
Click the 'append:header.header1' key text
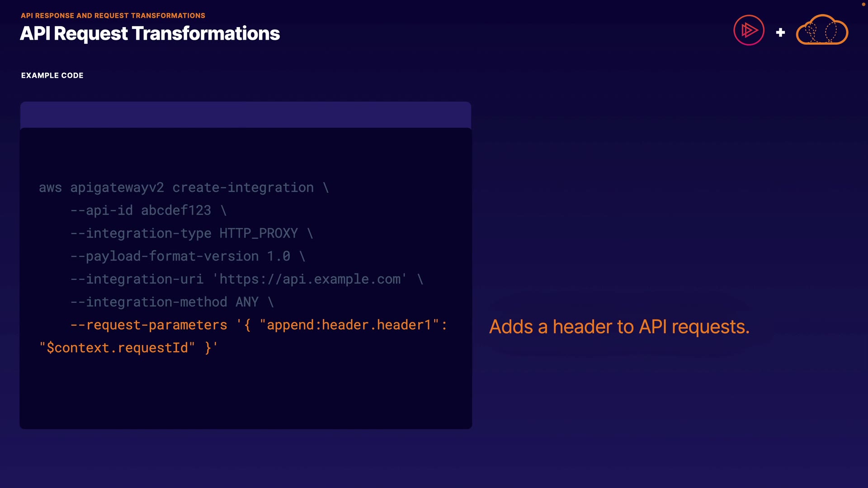[x=349, y=325]
